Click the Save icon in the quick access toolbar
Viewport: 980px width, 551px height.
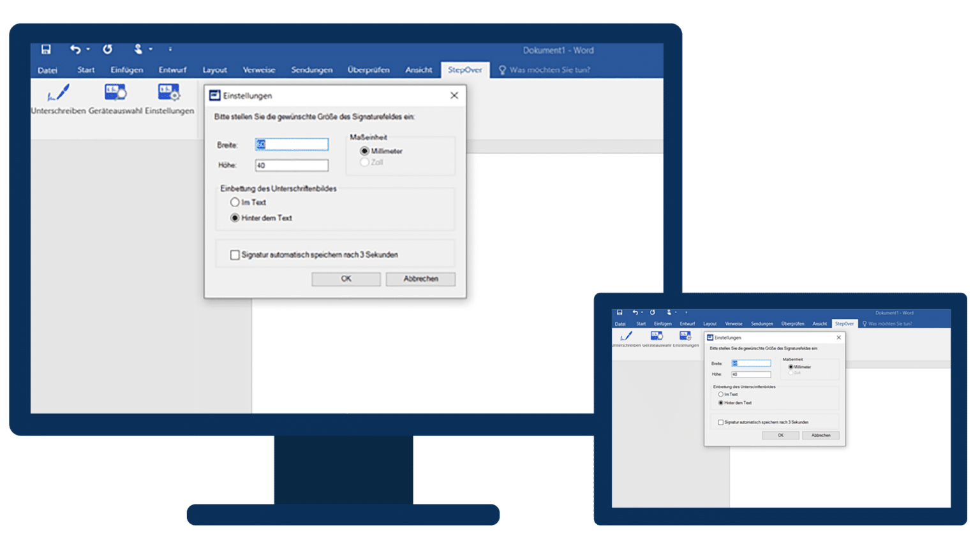pyautogui.click(x=45, y=49)
